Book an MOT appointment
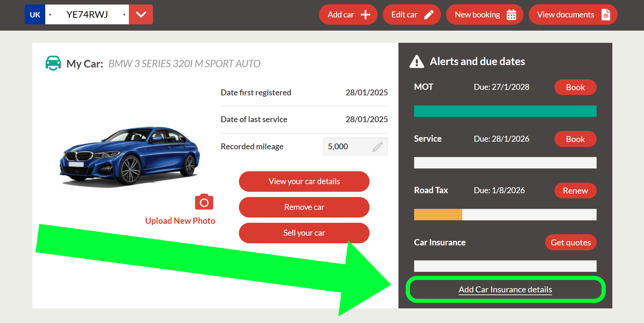Screen dimensions: 644x323 tap(575, 87)
